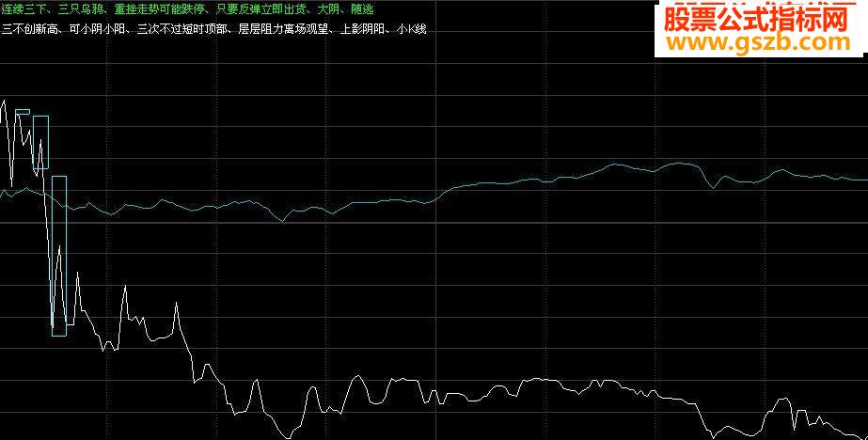Click the green word "随逃"

[362, 9]
